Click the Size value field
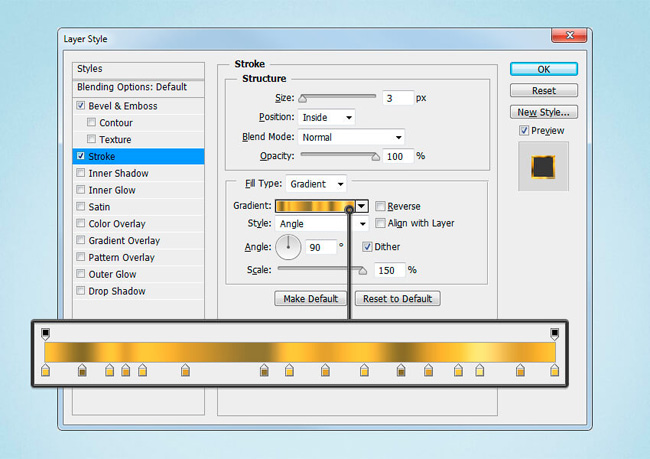Screen dimensions: 650x459 tap(398, 98)
